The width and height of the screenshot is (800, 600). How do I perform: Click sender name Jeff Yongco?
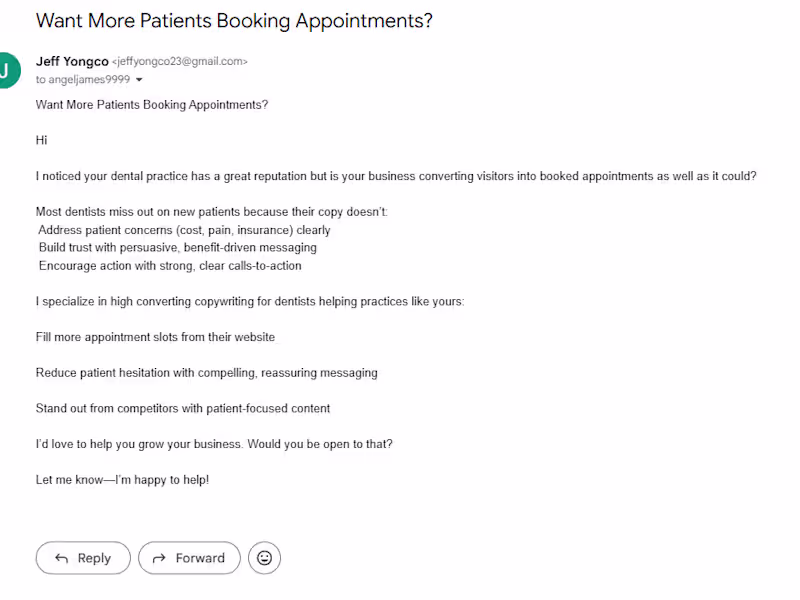click(x=72, y=61)
